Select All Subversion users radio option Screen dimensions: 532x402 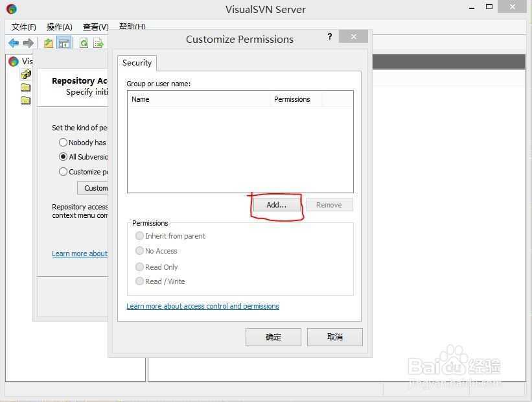pos(63,156)
